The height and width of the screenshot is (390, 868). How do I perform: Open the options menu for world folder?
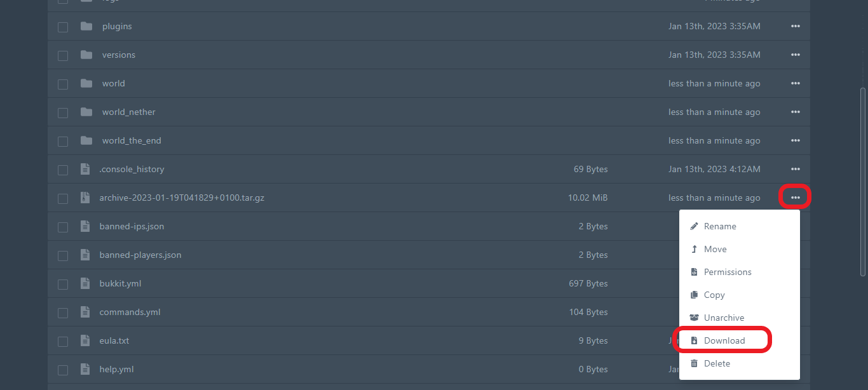pos(795,83)
